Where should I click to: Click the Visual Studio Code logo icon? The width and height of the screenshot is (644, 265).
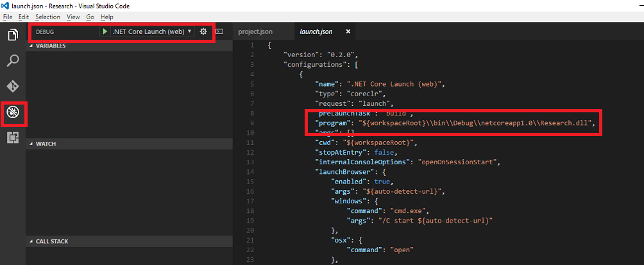coord(6,5)
